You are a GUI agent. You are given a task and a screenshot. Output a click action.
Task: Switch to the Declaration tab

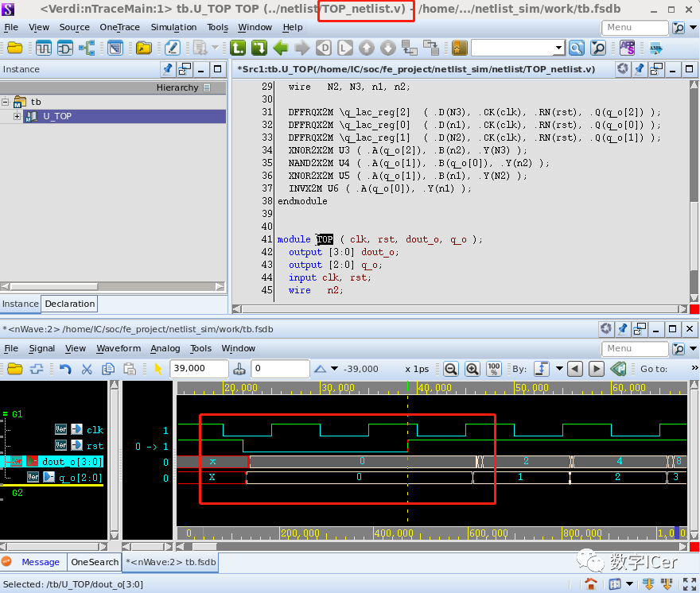[69, 304]
